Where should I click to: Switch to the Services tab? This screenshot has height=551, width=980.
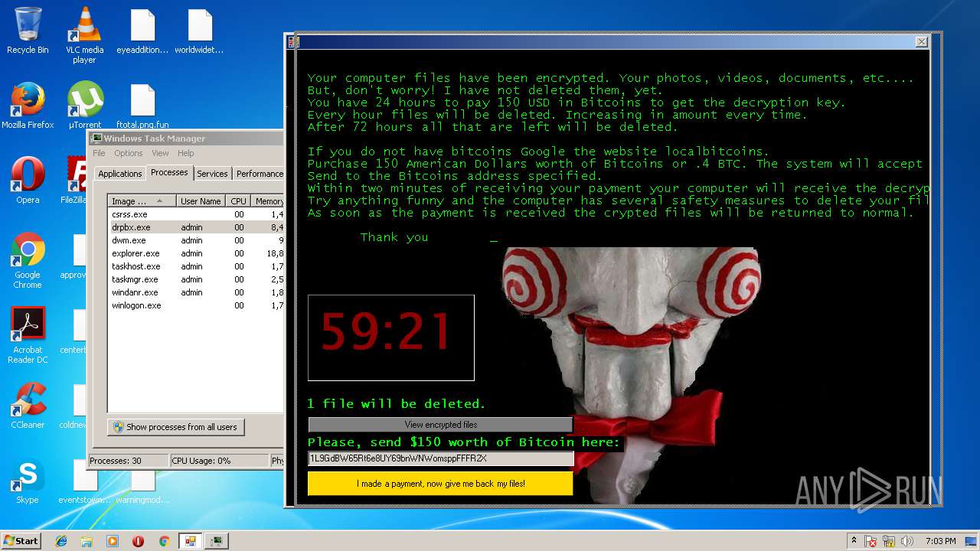tap(212, 174)
